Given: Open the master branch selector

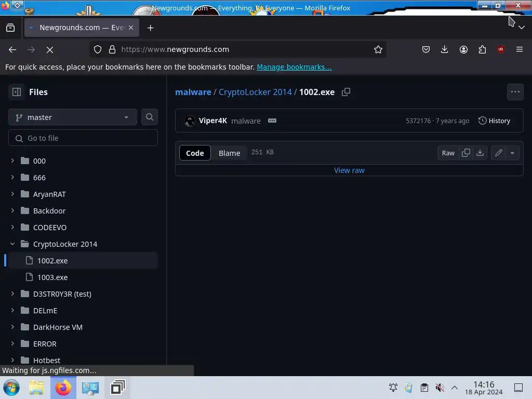Looking at the screenshot, I should [x=73, y=117].
